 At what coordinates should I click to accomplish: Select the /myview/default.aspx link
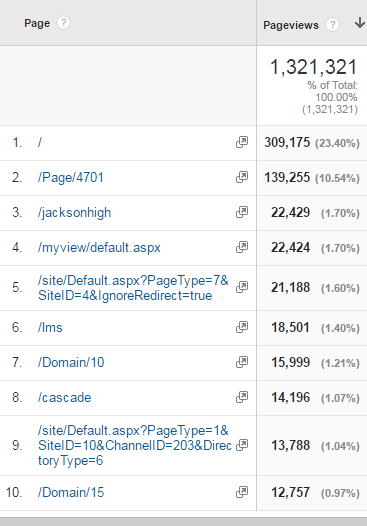point(99,248)
